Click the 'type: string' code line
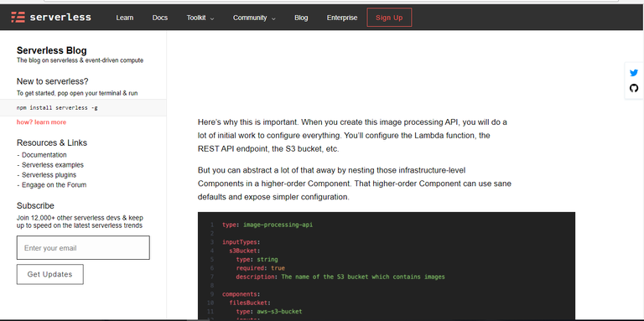Viewport: 644px width, 321px height. tap(257, 259)
